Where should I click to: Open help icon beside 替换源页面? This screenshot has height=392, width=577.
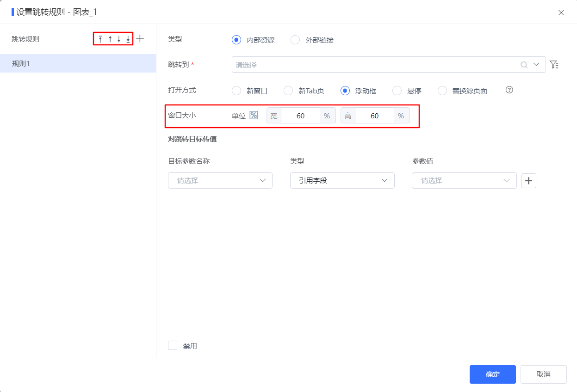pos(509,90)
